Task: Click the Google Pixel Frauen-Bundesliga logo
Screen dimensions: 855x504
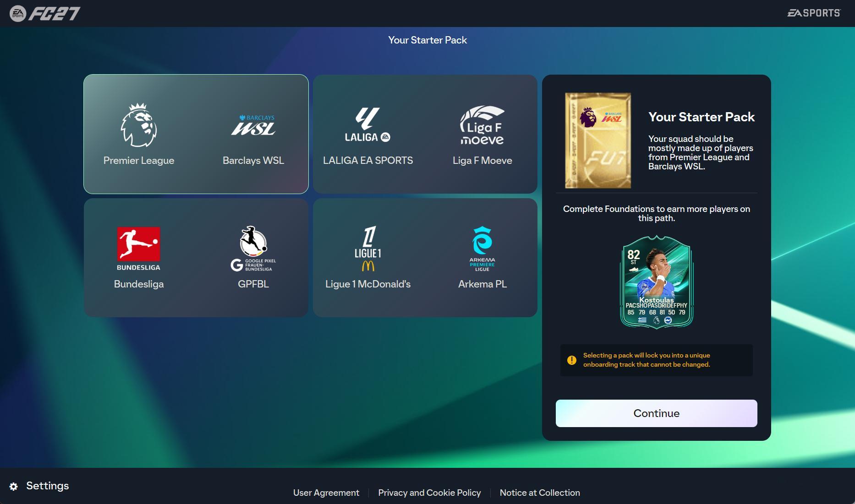Action: (253, 249)
